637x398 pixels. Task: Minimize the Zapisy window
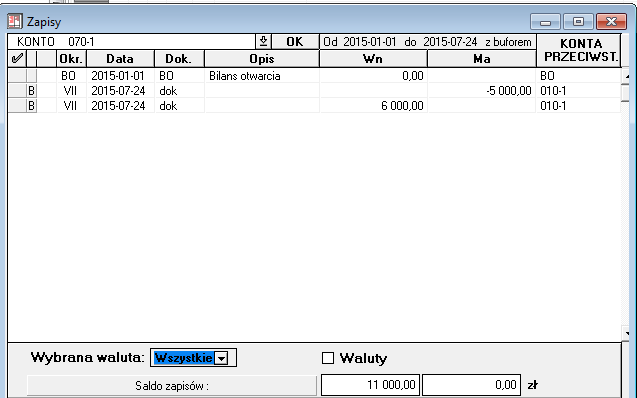545,22
